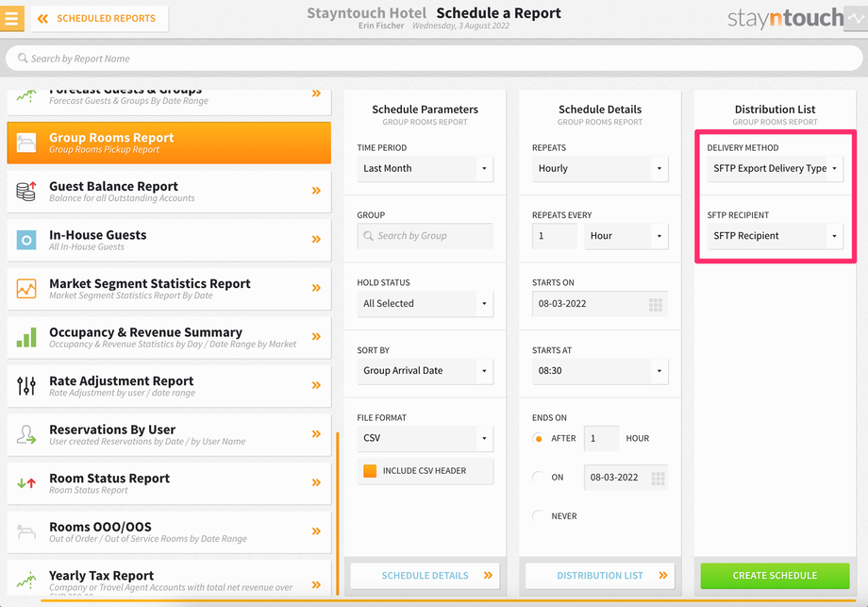Image resolution: width=868 pixels, height=607 pixels.
Task: Select Occupancy & Revenue Summary title
Action: [145, 332]
